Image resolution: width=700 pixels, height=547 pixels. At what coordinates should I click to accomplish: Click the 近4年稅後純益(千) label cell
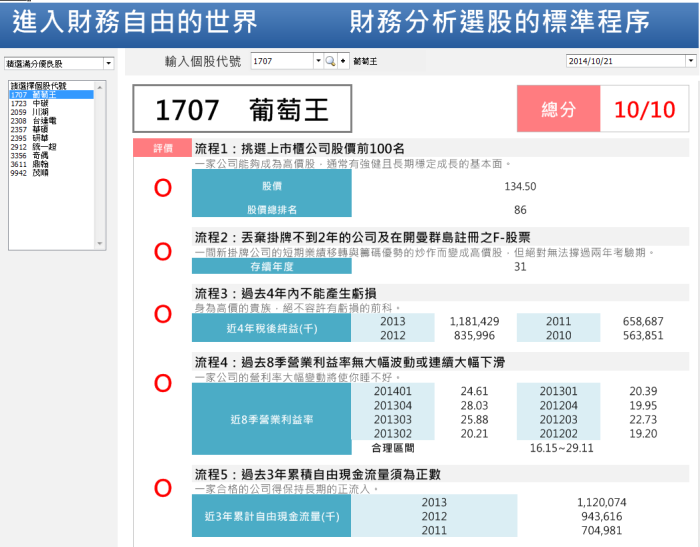(x=272, y=328)
